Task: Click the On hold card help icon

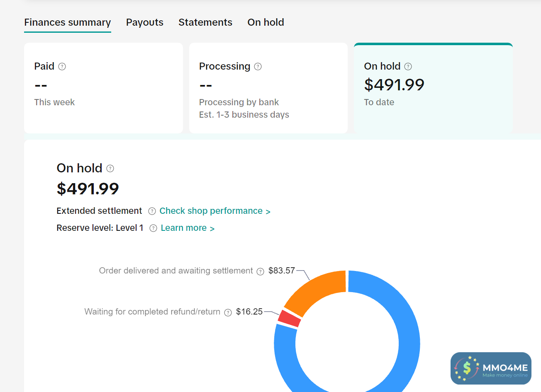Action: pos(408,67)
